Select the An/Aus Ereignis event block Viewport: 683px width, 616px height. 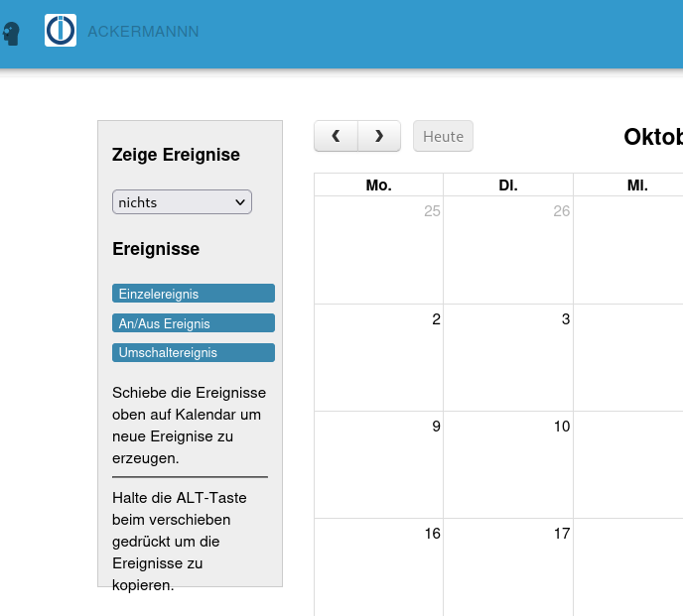click(x=194, y=323)
